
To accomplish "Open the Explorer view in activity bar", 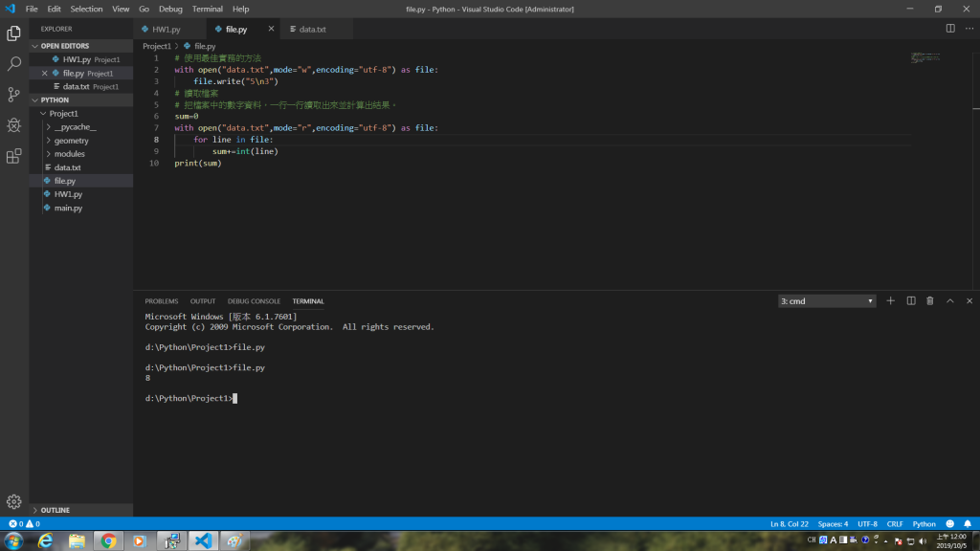I will [13, 33].
